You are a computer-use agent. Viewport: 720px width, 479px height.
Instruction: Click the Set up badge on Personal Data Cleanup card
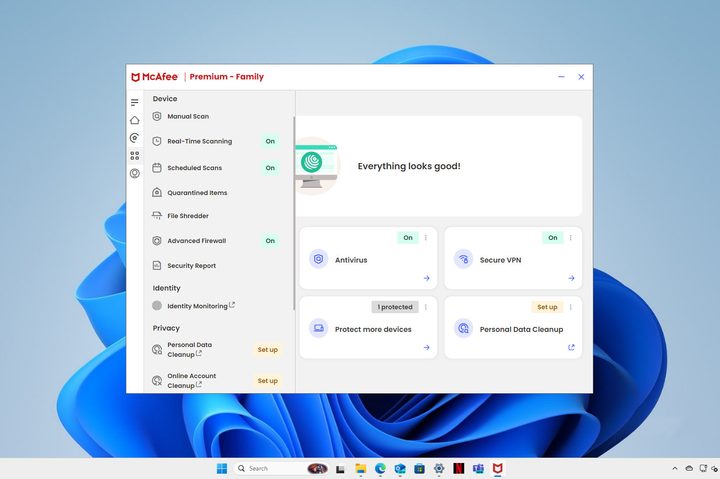[x=547, y=307]
